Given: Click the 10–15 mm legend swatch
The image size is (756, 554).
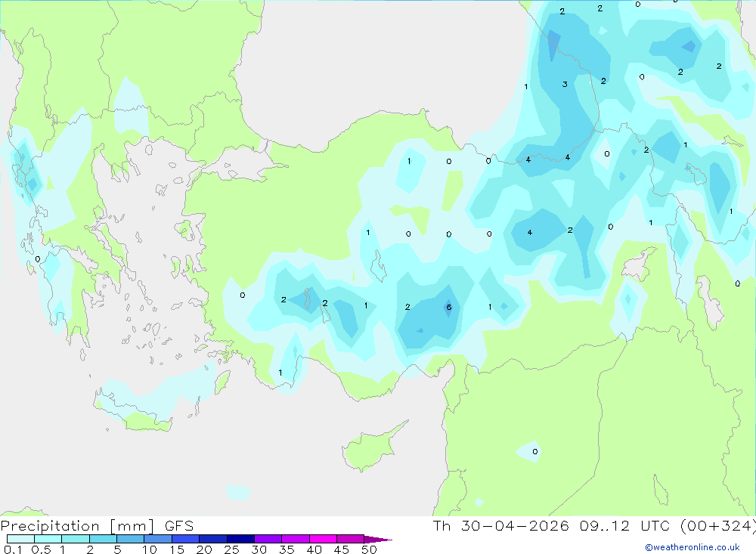Looking at the screenshot, I should 158,539.
